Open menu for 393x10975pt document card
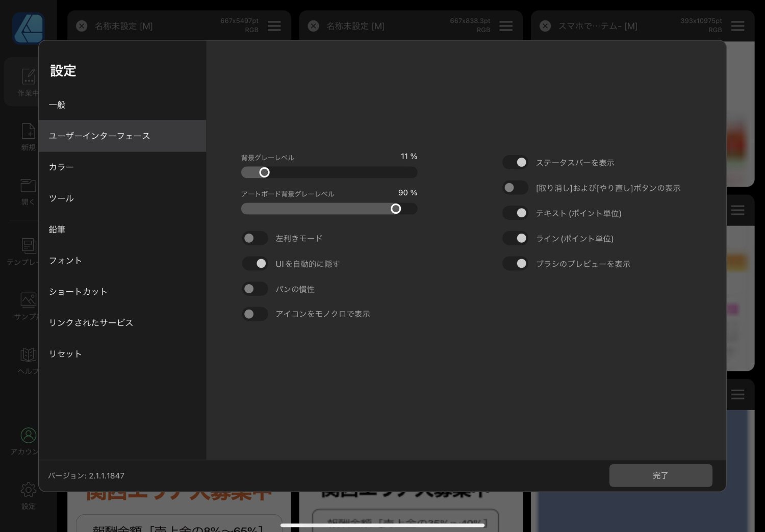765x532 pixels. click(738, 26)
